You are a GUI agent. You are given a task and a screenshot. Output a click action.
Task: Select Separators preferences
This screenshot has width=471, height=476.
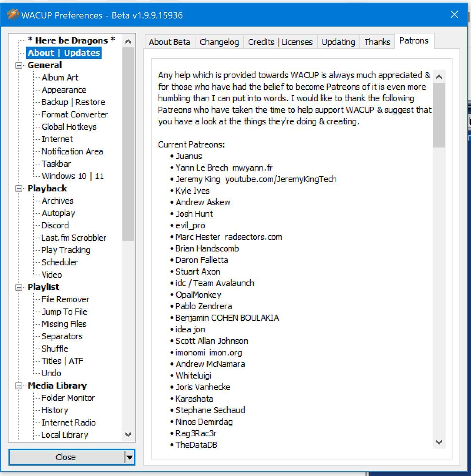pos(62,336)
